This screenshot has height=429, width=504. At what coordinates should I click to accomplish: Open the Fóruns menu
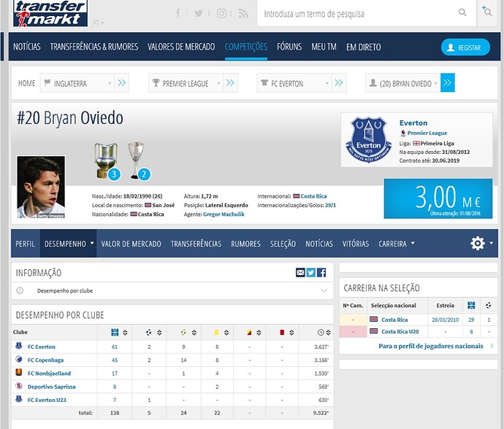(289, 47)
